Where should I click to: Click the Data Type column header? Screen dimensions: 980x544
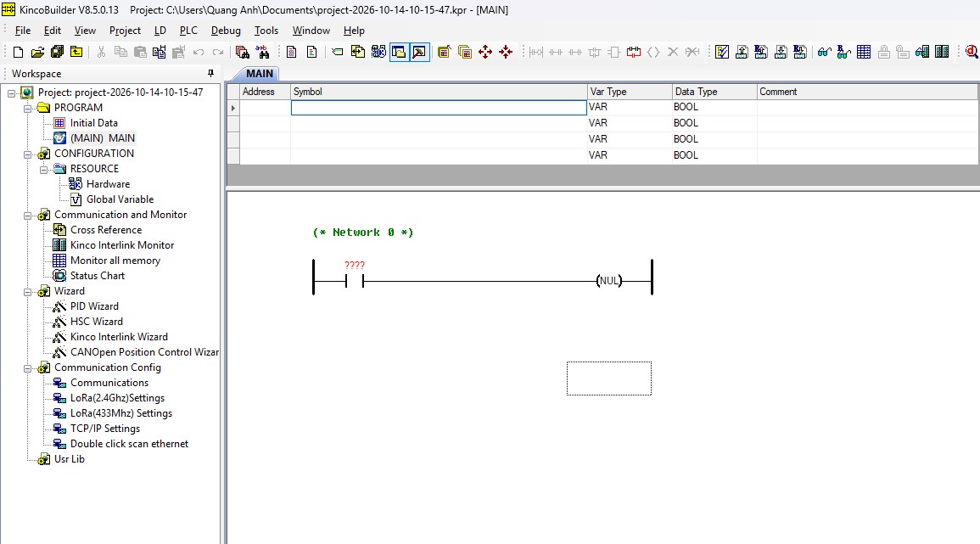tap(714, 92)
